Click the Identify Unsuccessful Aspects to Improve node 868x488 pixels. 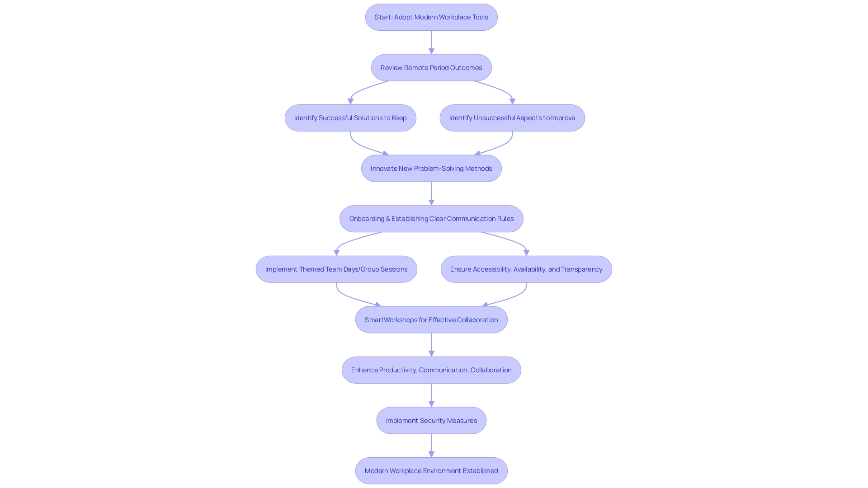(x=512, y=117)
